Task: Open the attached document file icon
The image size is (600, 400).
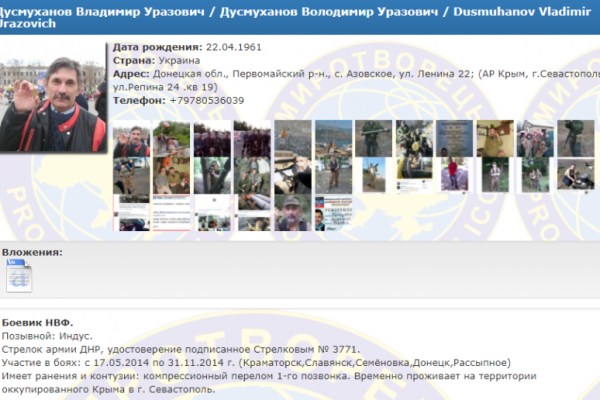Action: coord(20,275)
